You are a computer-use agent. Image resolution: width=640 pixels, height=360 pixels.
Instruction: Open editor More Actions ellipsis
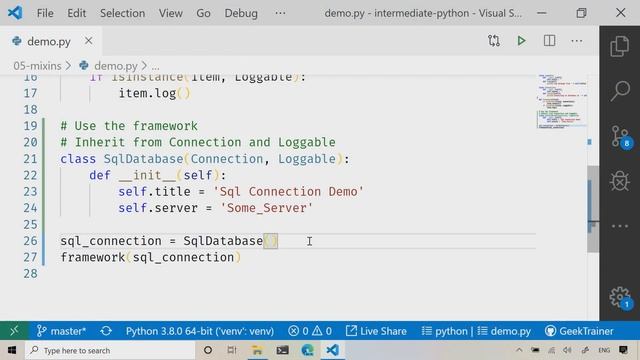(x=577, y=41)
